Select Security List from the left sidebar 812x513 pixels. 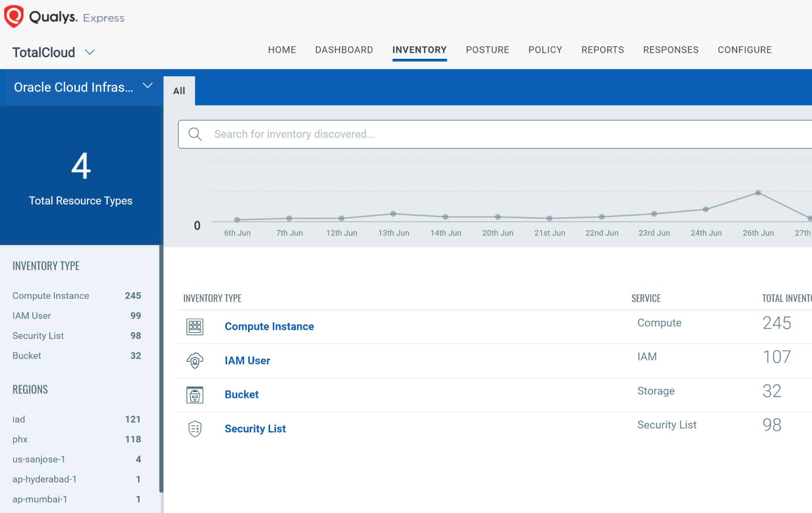(x=38, y=335)
